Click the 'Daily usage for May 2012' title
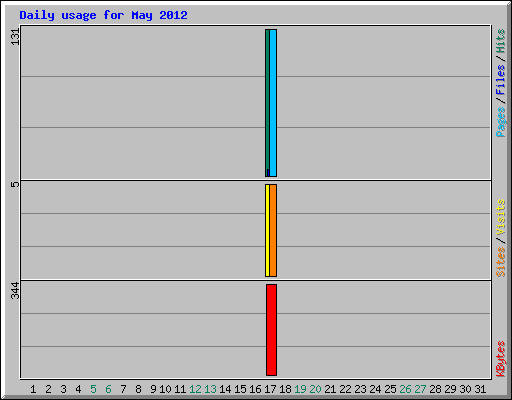This screenshot has width=512, height=400. [x=103, y=15]
